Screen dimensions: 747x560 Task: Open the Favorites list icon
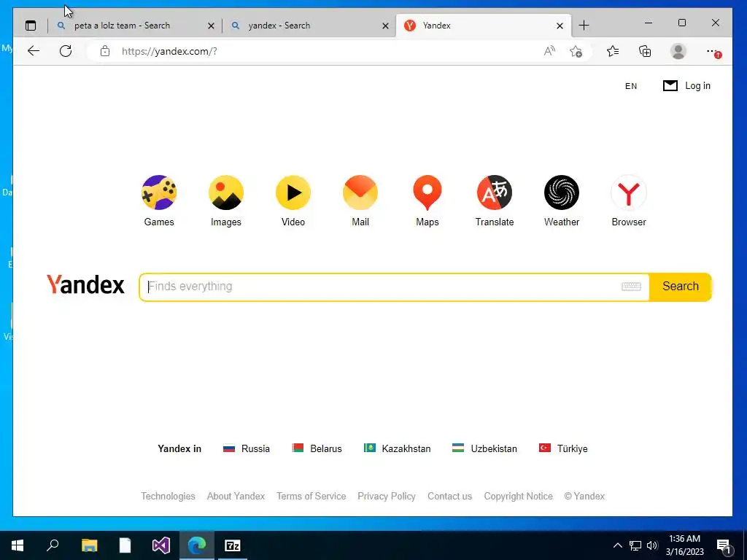click(x=613, y=51)
